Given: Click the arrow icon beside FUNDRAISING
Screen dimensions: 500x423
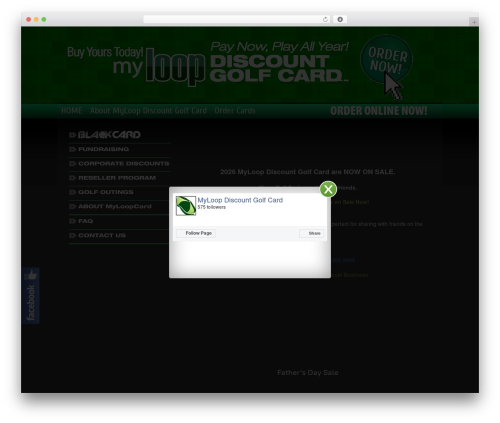Looking at the screenshot, I should (x=73, y=149).
